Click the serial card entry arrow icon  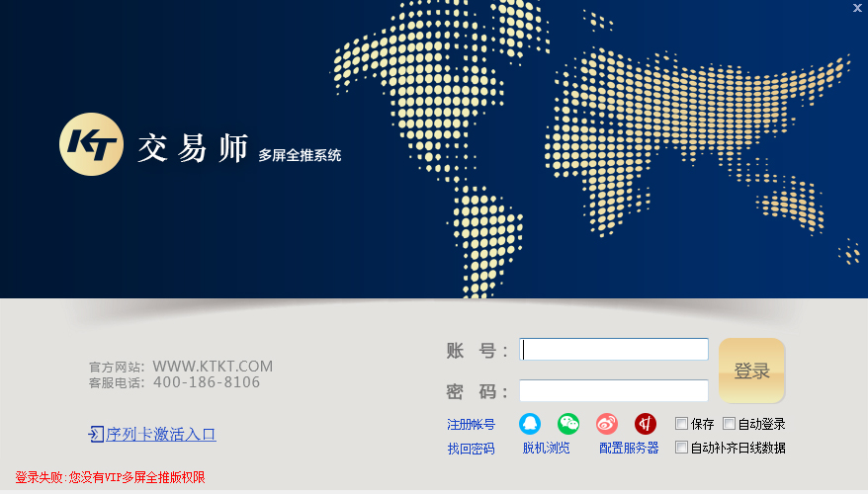96,435
